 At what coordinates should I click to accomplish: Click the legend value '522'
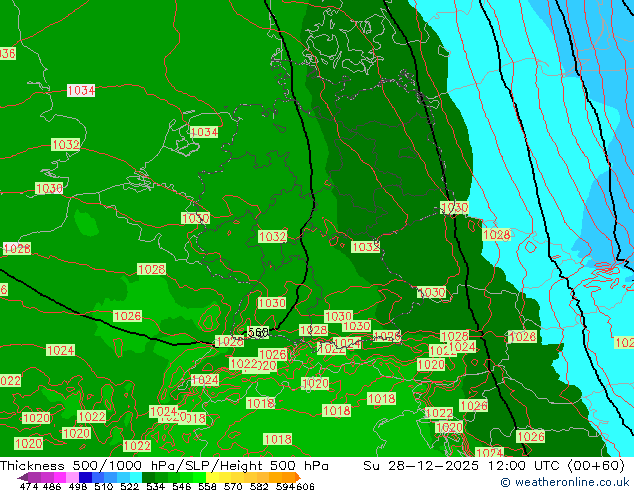coord(129,486)
